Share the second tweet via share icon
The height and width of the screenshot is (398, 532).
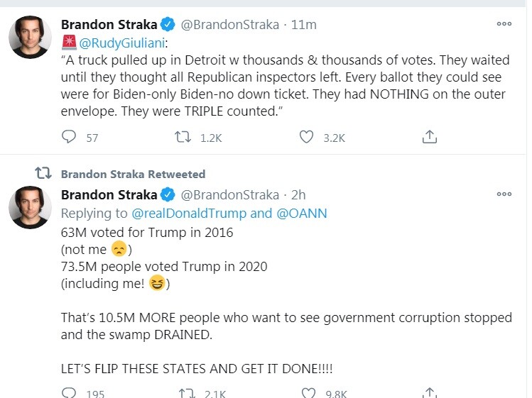click(429, 393)
